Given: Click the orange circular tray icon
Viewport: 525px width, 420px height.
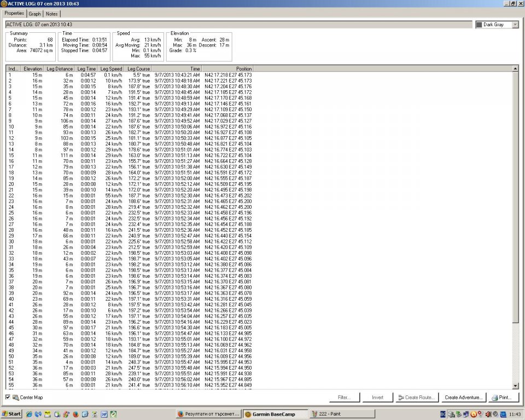Looking at the screenshot, I should click(474, 415).
